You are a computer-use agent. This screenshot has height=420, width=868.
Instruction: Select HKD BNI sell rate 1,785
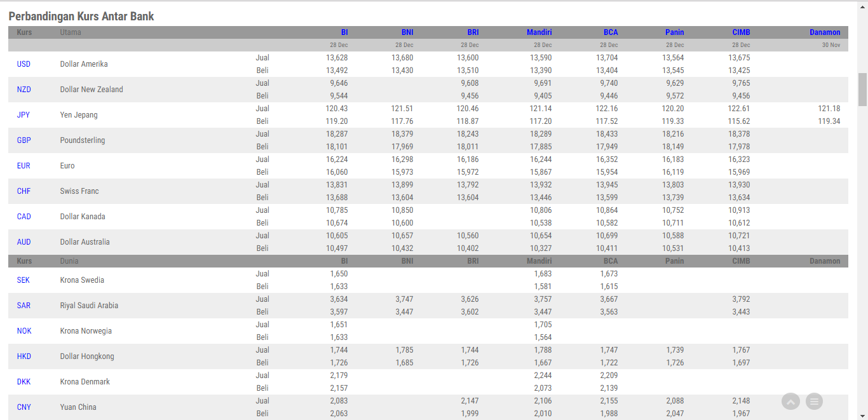click(x=404, y=350)
